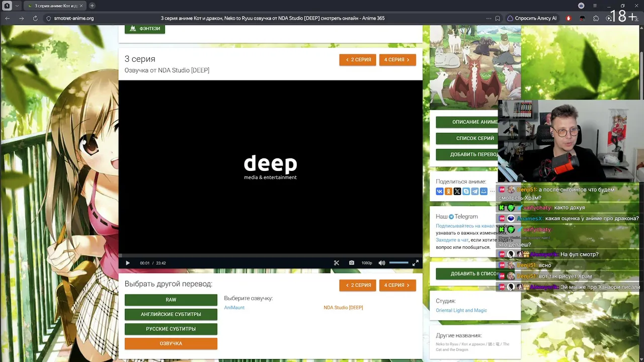Expand the tab list dropdown arrow
The width and height of the screenshot is (644, 362).
click(x=17, y=6)
